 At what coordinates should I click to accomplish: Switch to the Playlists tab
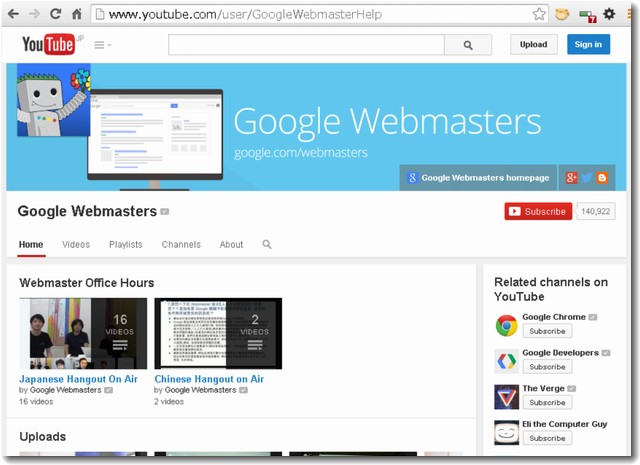point(126,245)
